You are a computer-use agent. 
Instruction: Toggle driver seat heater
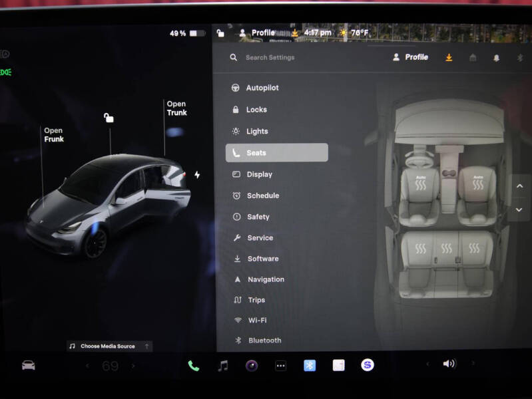tap(420, 184)
